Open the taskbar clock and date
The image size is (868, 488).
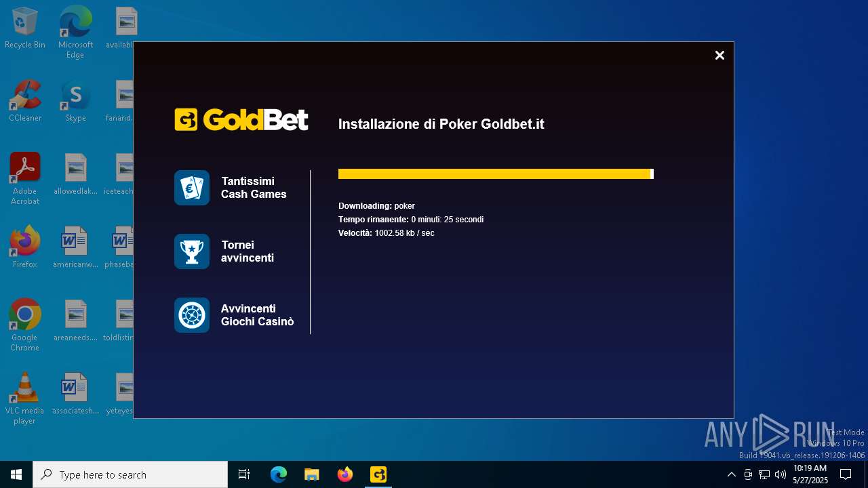coord(810,474)
